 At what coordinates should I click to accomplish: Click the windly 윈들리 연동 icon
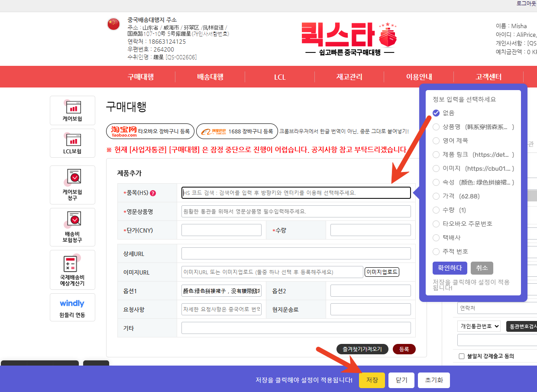[72, 308]
